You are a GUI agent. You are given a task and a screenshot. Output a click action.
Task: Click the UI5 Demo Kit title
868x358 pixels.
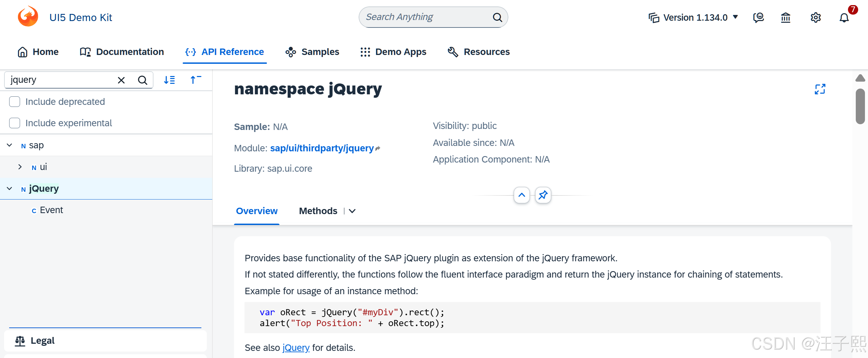pyautogui.click(x=80, y=18)
